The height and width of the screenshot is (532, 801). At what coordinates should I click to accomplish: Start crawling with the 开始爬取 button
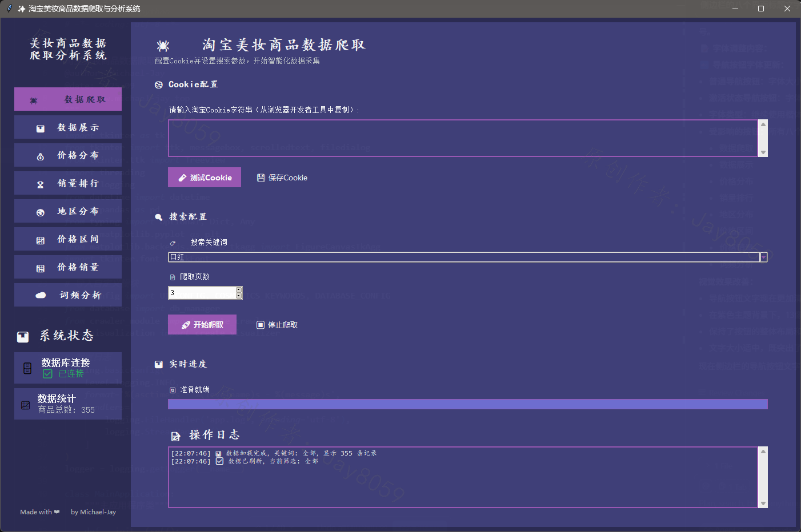[202, 325]
